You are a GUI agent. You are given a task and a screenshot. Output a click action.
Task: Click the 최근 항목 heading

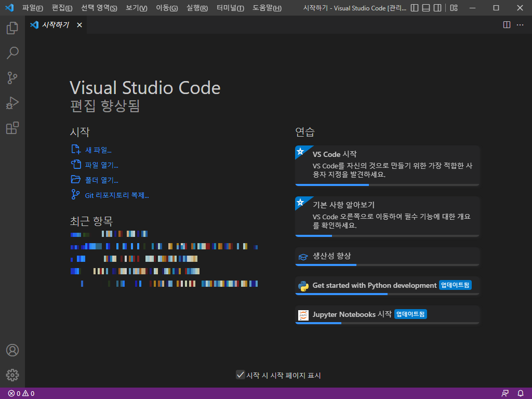click(x=91, y=221)
